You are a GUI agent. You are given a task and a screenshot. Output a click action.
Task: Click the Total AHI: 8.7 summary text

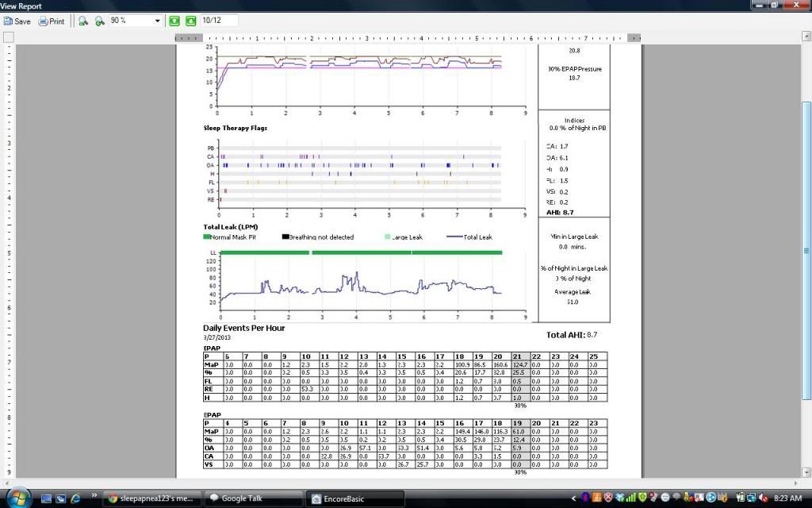click(x=572, y=335)
